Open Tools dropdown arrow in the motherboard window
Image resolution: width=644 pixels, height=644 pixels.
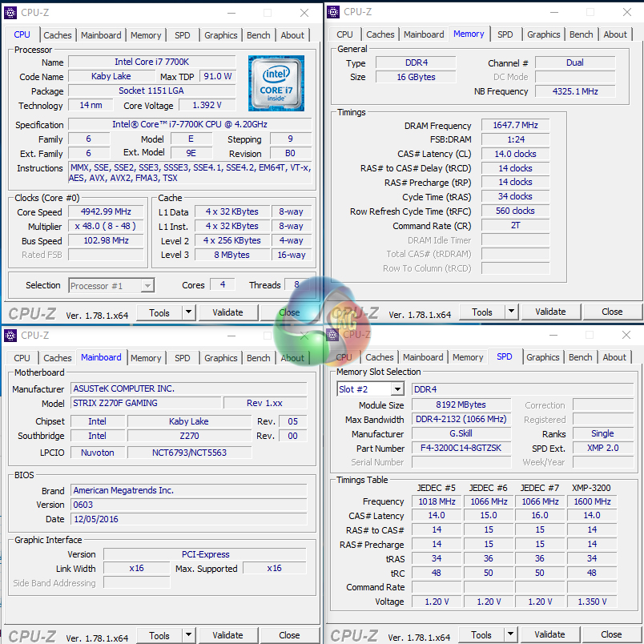tap(188, 635)
